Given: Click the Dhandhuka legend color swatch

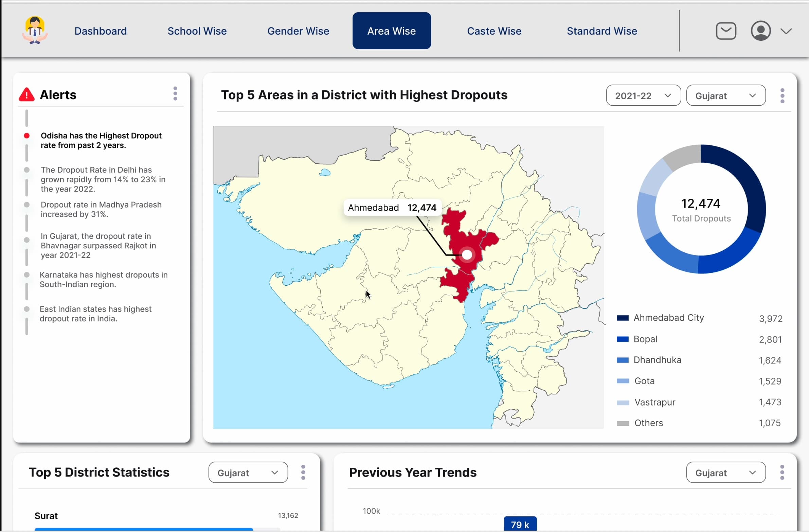Looking at the screenshot, I should point(623,360).
